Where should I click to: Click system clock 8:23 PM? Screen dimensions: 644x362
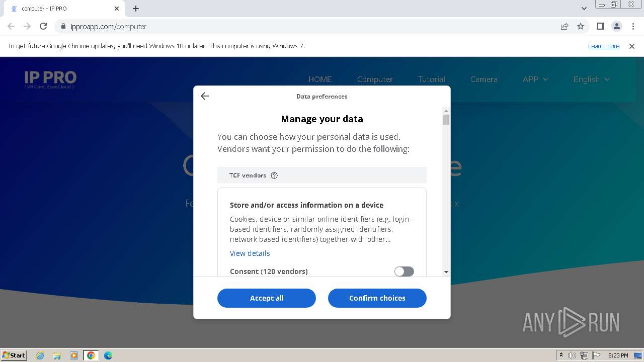[618, 355]
